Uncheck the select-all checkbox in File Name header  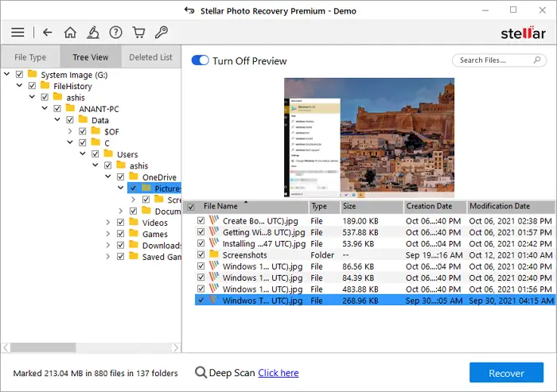191,207
